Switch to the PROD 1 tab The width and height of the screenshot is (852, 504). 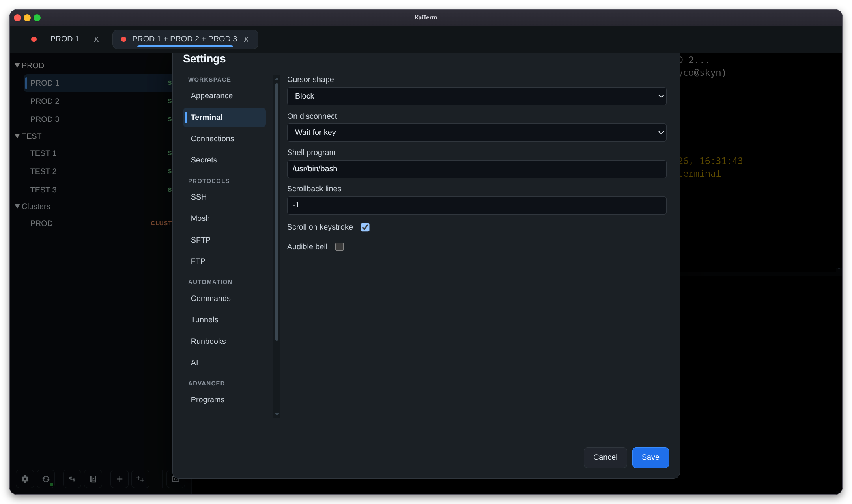click(64, 39)
